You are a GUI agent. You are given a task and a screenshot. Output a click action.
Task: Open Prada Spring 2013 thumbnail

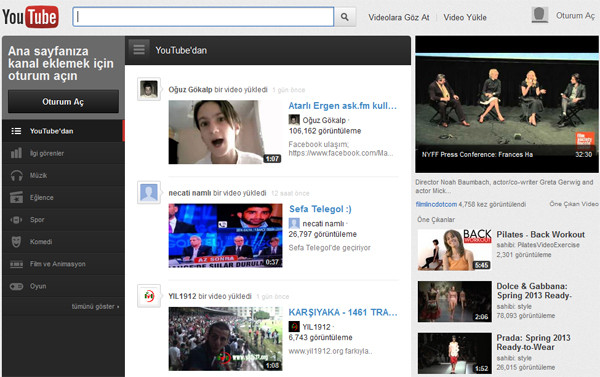[455, 353]
